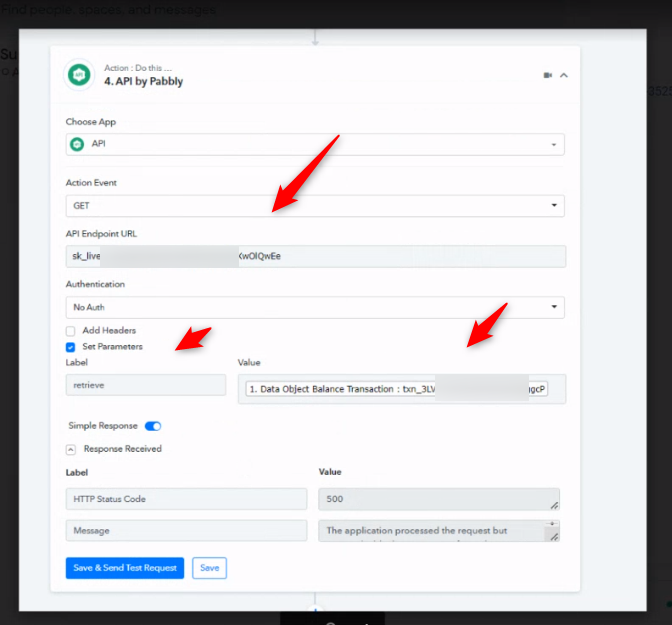Open the Choose App dropdown showing API
672x625 pixels.
click(315, 144)
